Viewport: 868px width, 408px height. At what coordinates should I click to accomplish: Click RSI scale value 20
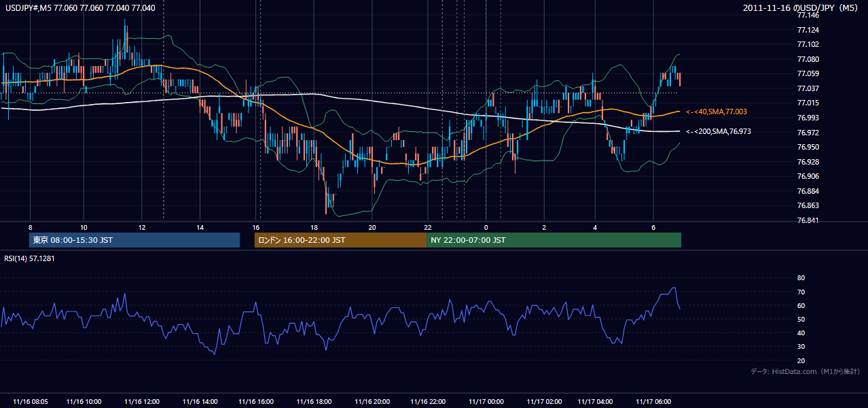(801, 360)
